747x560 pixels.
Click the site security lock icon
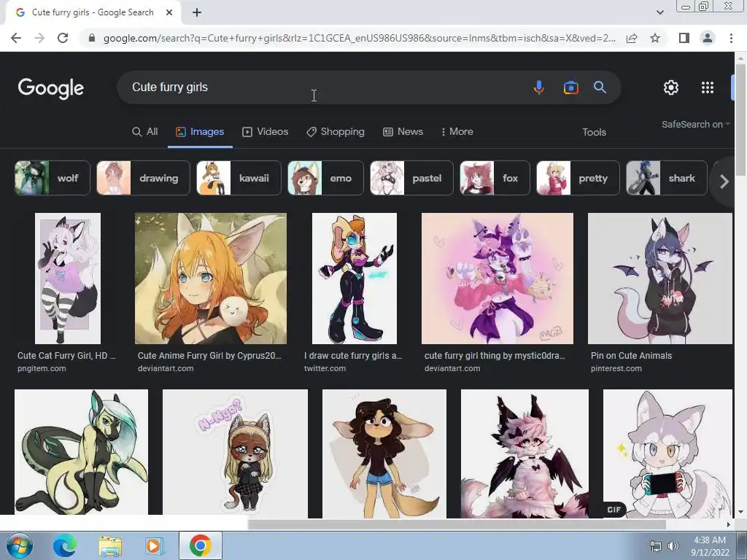click(x=92, y=38)
